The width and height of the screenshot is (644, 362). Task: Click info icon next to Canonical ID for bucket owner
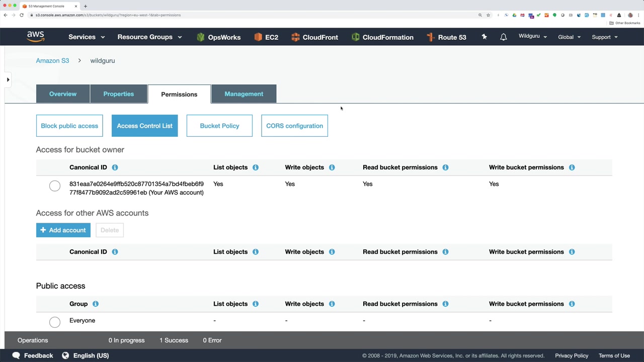pyautogui.click(x=115, y=167)
